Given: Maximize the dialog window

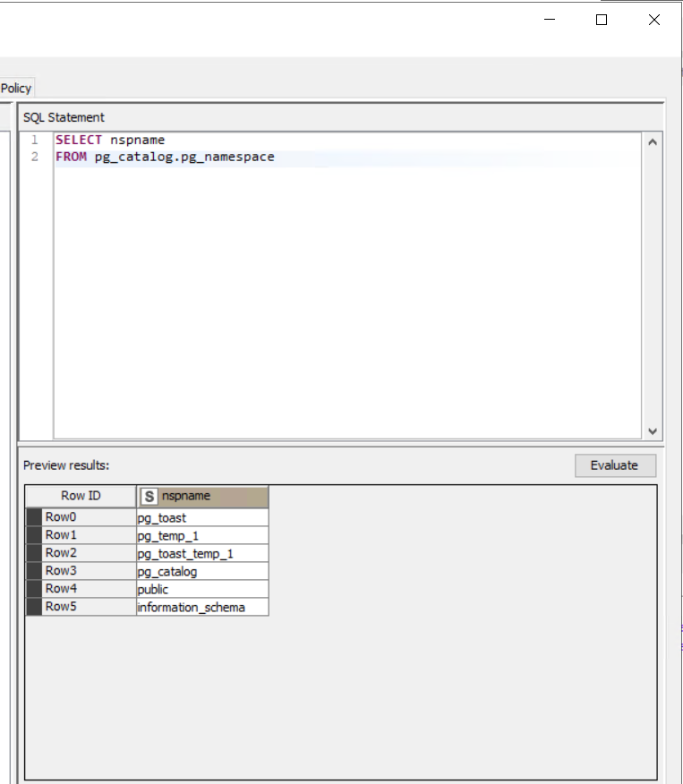Looking at the screenshot, I should pyautogui.click(x=602, y=20).
